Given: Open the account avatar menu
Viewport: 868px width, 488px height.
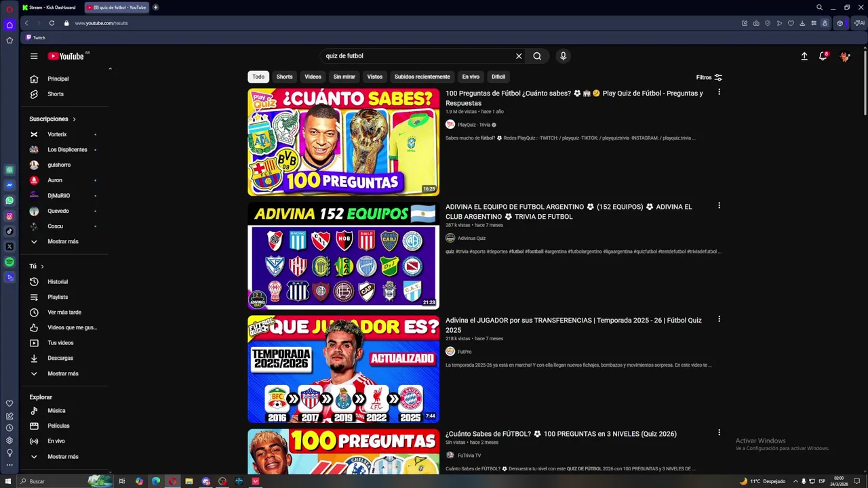Looking at the screenshot, I should tap(845, 56).
